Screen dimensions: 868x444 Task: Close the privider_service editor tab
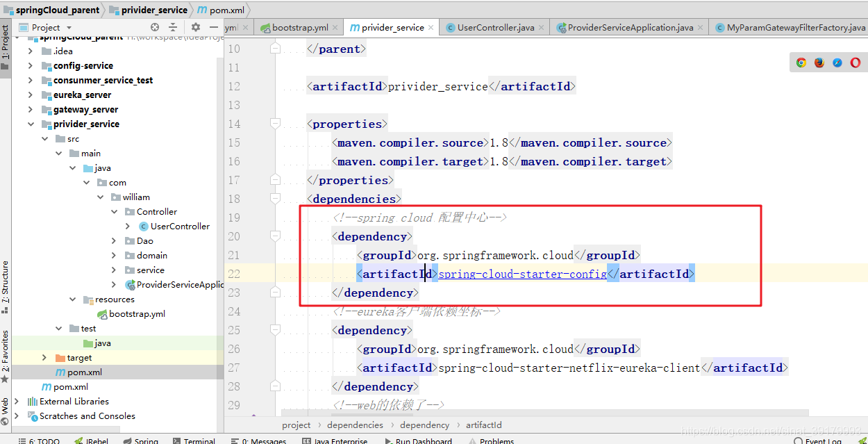point(431,28)
